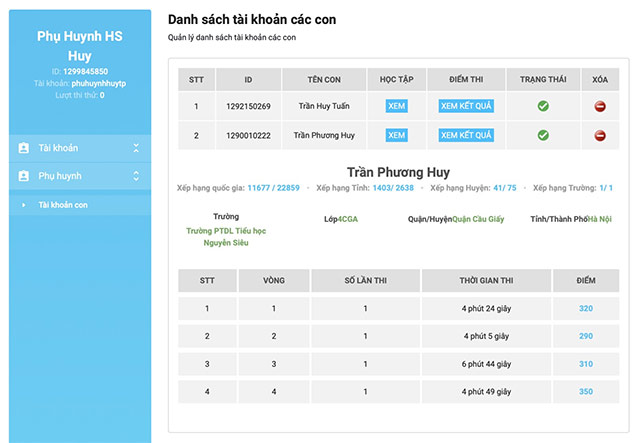Click green status checkmark for Trần Huy Tuấn
This screenshot has height=443, width=640.
click(543, 106)
